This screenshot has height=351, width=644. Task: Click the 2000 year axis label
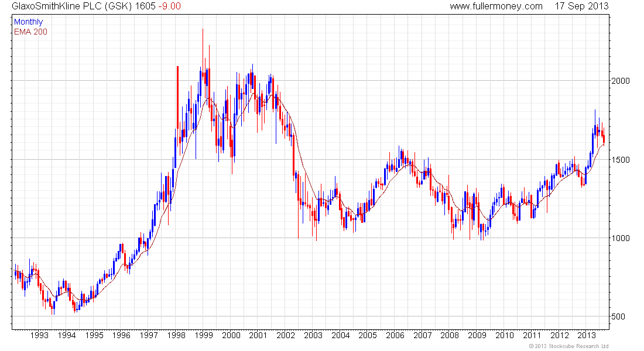point(231,335)
